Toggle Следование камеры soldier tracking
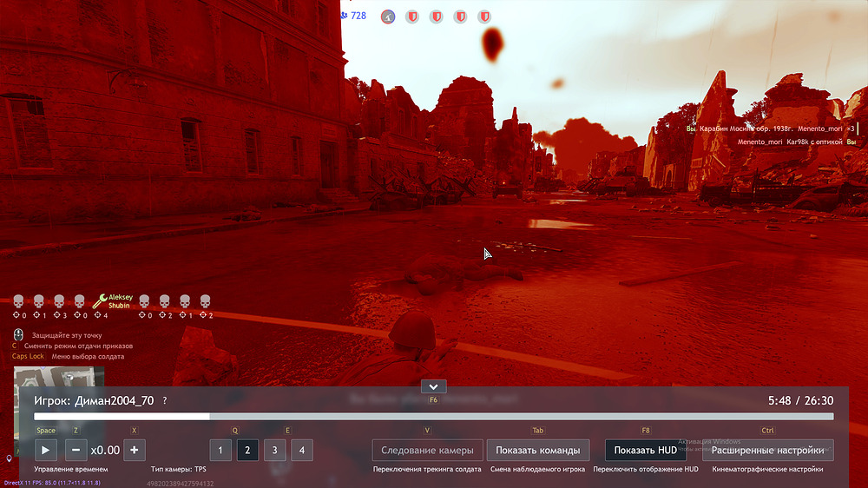 (427, 451)
